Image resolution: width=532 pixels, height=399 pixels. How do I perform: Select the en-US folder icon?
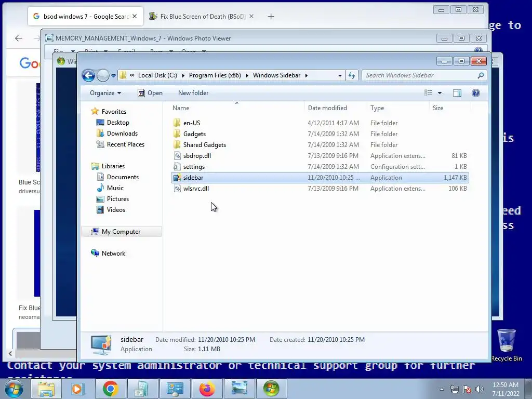177,123
